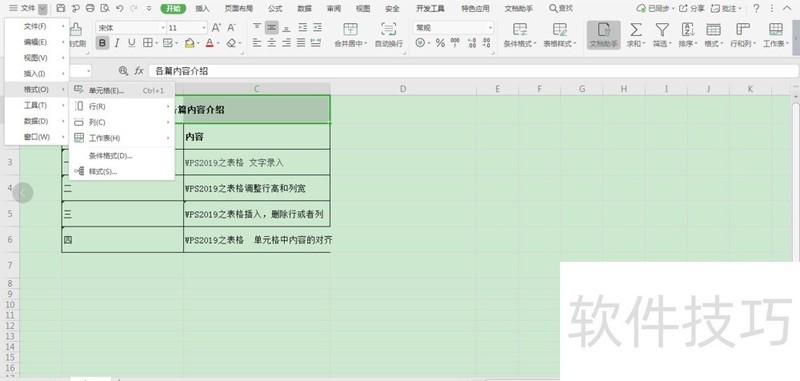This screenshot has height=381, width=800.
Task: Click the save icon in quick toolbar
Action: point(61,8)
